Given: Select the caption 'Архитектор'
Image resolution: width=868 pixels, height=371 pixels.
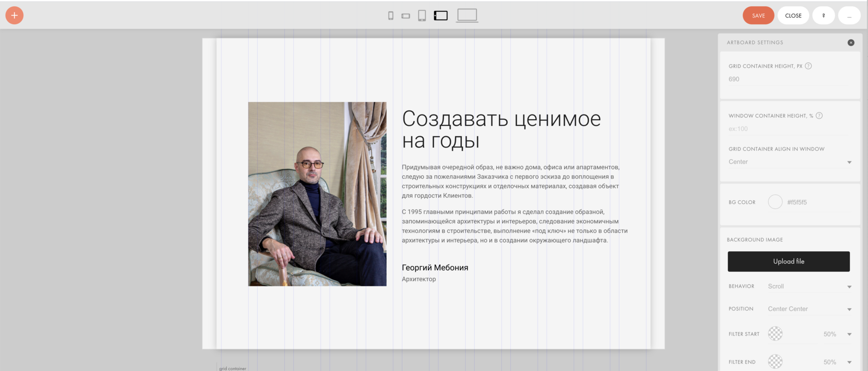Looking at the screenshot, I should click(x=419, y=279).
